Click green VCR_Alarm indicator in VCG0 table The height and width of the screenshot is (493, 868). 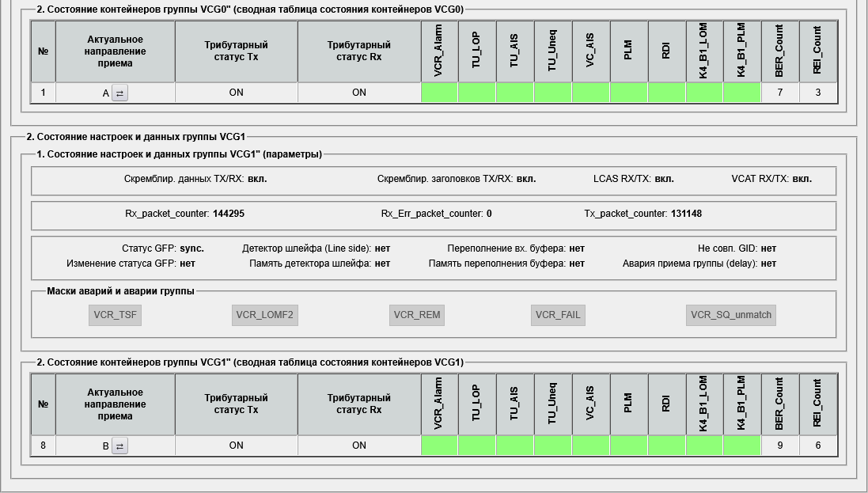pyautogui.click(x=439, y=93)
